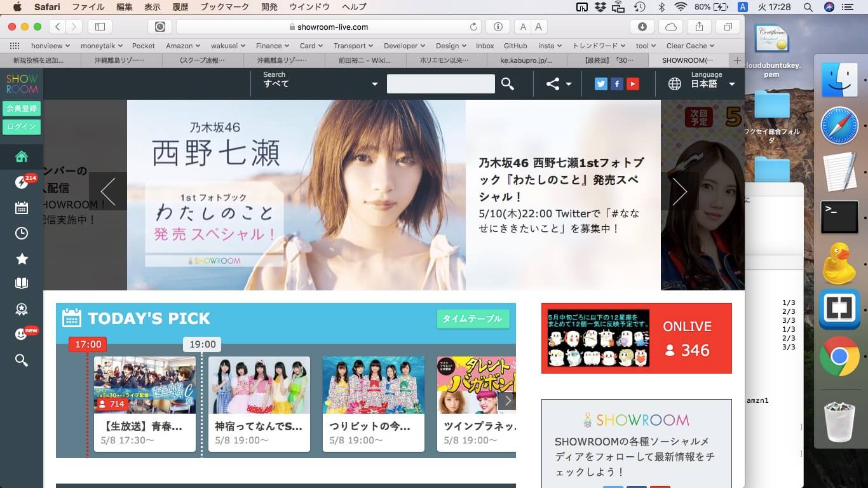Open the GitHub bookmark
This screenshot has width=868, height=488.
pyautogui.click(x=515, y=46)
